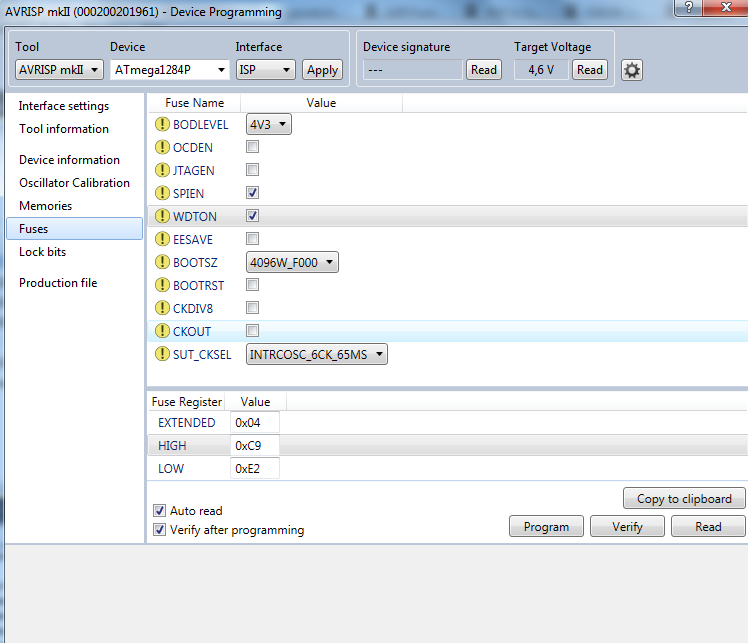Uncheck the SPIEN fuse checkbox
The width and height of the screenshot is (748, 643).
tap(252, 192)
